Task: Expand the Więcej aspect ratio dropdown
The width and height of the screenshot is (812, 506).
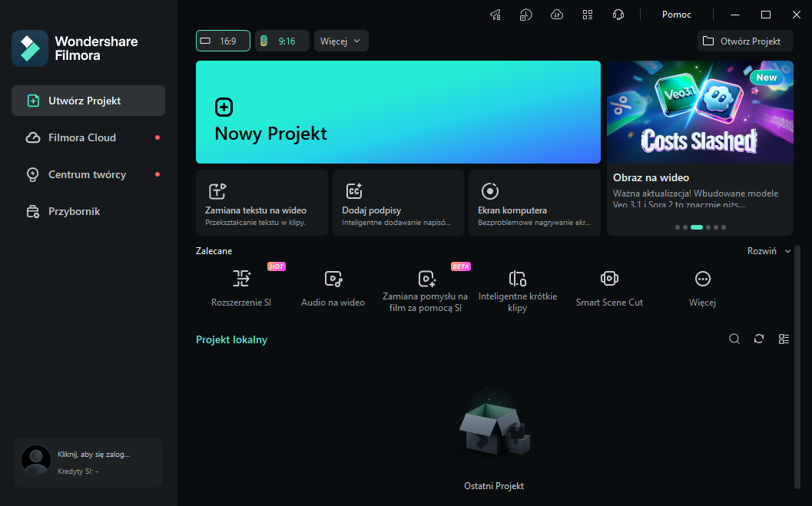Action: pyautogui.click(x=341, y=41)
